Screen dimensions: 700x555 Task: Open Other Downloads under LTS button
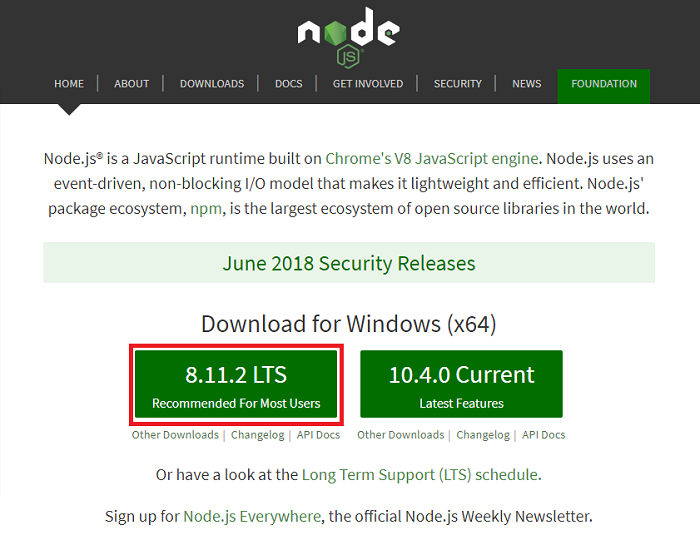pos(175,435)
